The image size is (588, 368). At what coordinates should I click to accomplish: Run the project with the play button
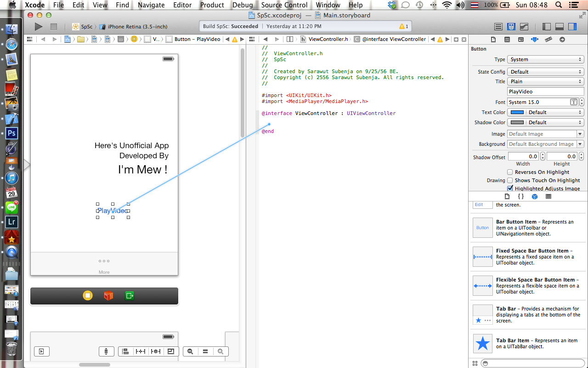[39, 27]
